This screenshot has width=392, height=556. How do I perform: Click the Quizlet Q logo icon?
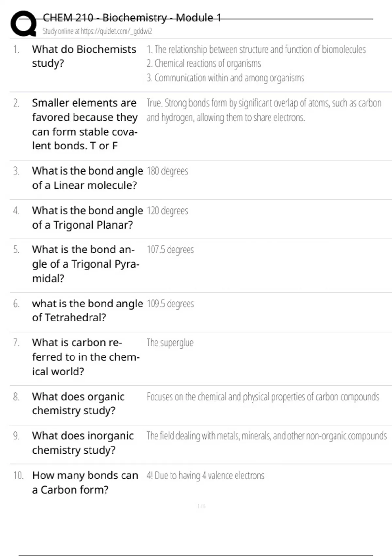24,24
